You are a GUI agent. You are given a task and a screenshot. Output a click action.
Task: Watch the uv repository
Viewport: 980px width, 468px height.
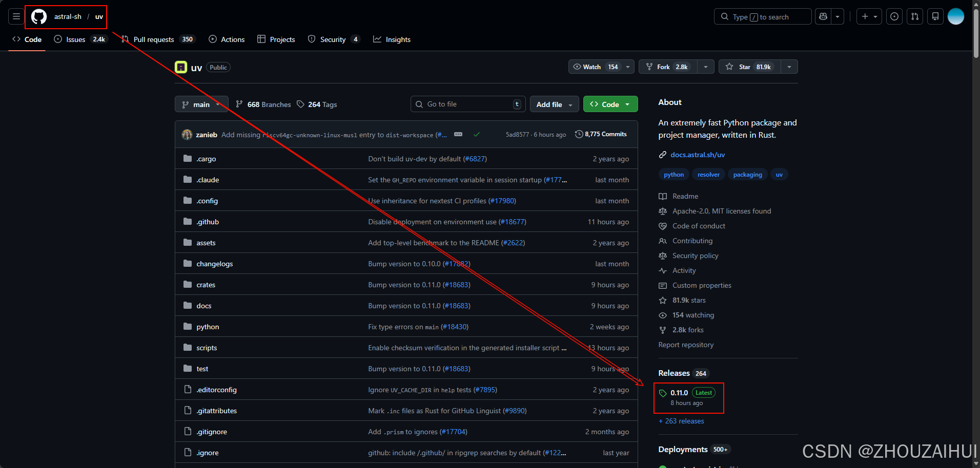click(x=596, y=67)
